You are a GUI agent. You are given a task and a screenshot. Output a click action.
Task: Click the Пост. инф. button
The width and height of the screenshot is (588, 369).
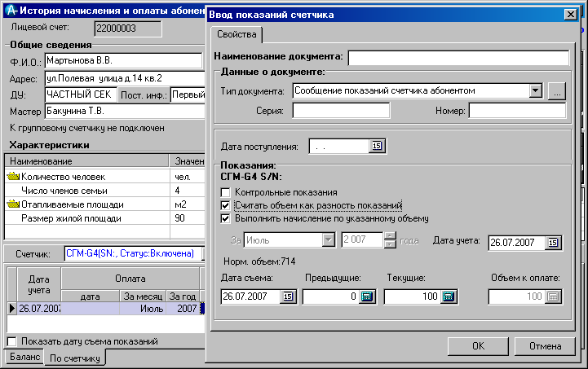coord(144,95)
